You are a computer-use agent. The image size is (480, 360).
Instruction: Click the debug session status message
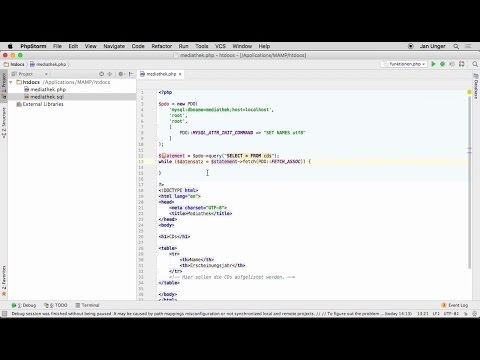tap(212, 314)
